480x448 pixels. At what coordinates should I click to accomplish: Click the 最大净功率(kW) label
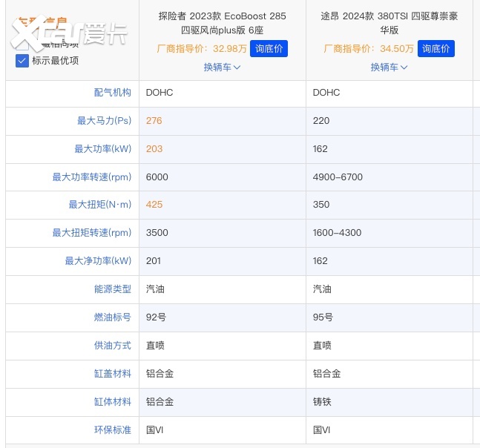[x=98, y=261]
